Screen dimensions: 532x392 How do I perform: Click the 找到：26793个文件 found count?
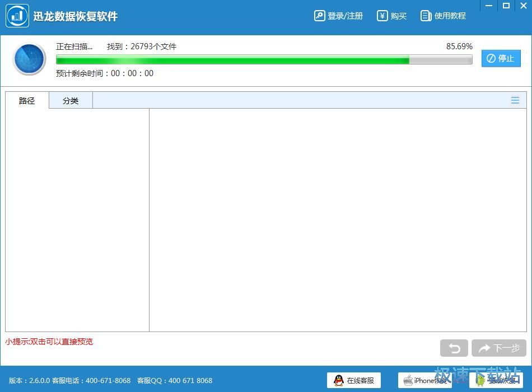pyautogui.click(x=142, y=46)
